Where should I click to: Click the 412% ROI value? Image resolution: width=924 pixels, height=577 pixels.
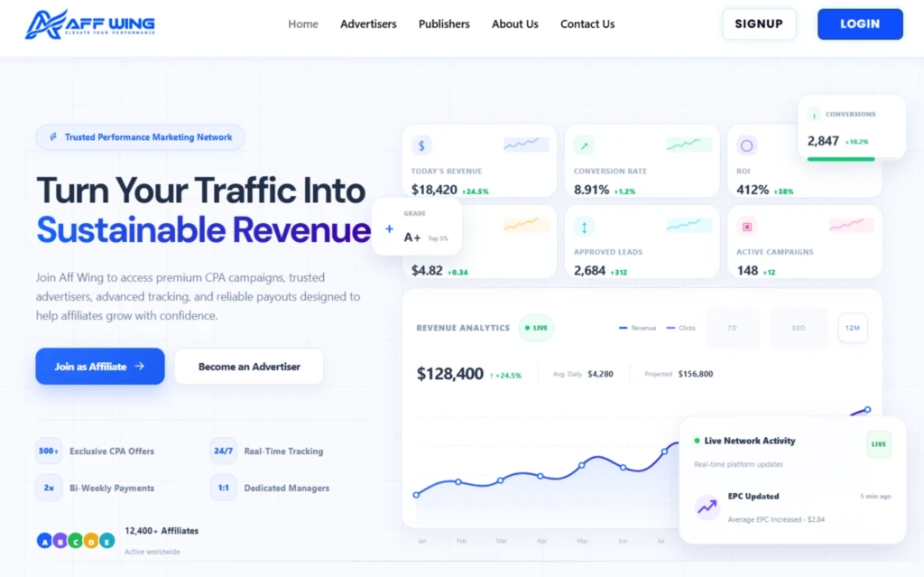click(x=753, y=190)
